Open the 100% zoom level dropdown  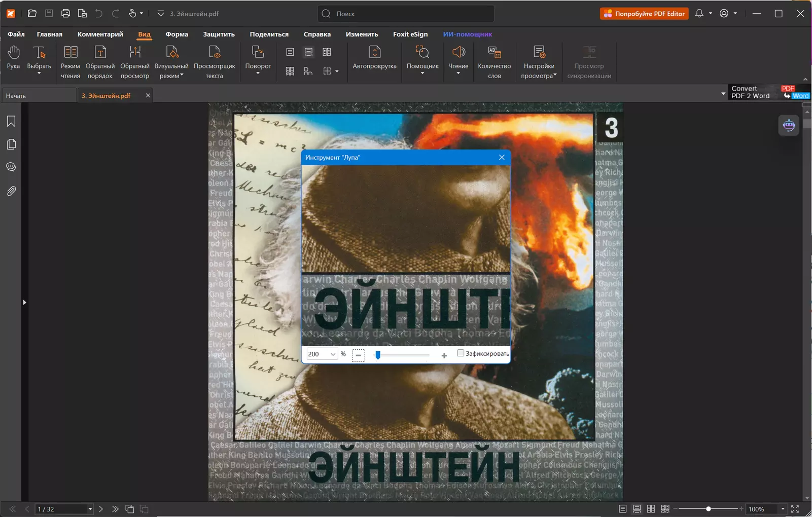pyautogui.click(x=783, y=509)
